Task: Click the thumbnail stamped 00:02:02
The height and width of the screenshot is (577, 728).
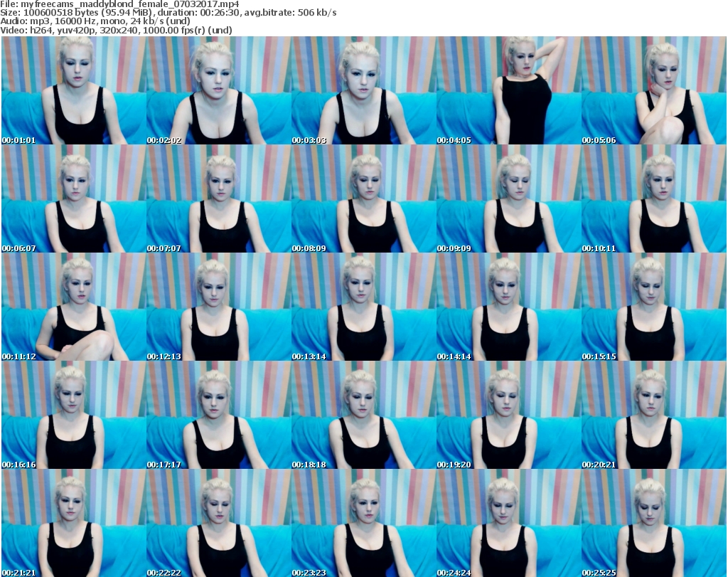Action: (219, 90)
